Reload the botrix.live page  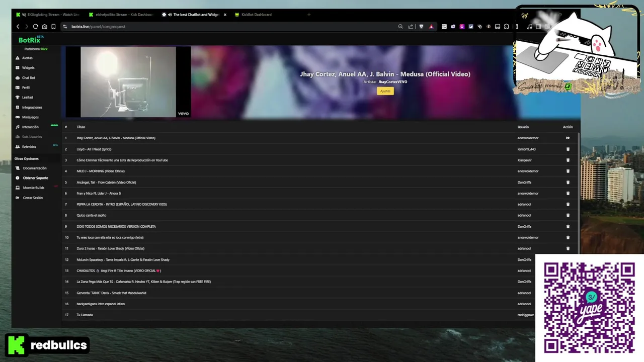35,26
